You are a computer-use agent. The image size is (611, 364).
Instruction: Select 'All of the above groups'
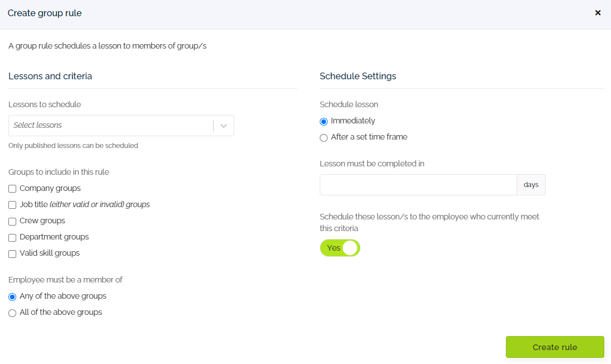coord(12,313)
